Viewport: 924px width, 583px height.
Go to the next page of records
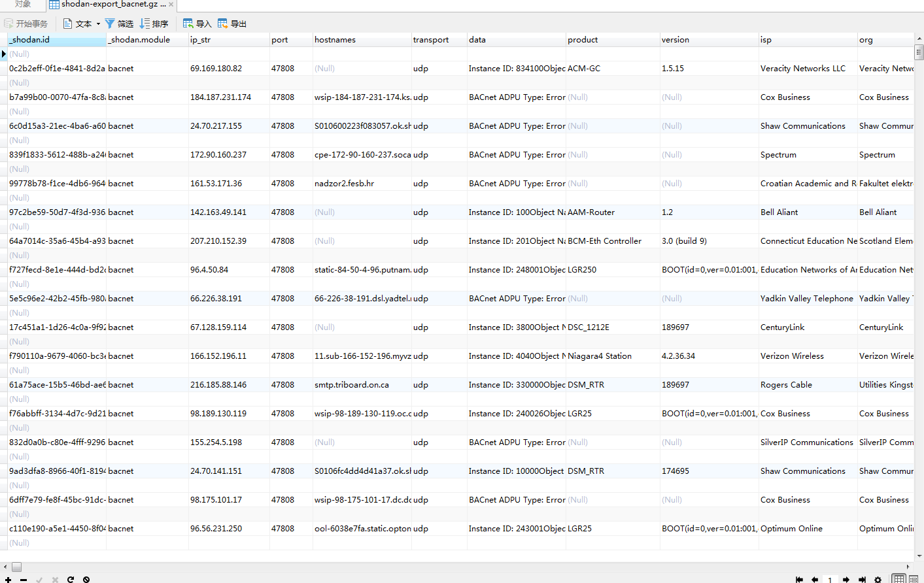[x=846, y=579]
